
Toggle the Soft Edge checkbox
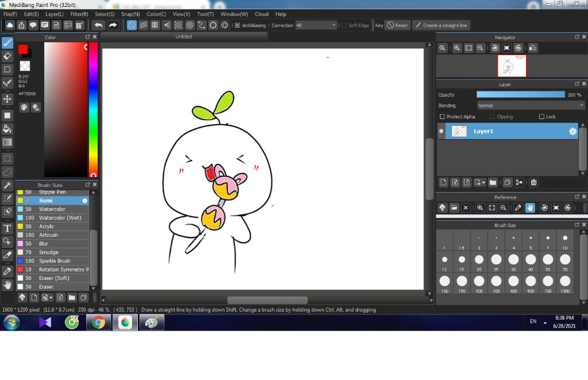[345, 25]
